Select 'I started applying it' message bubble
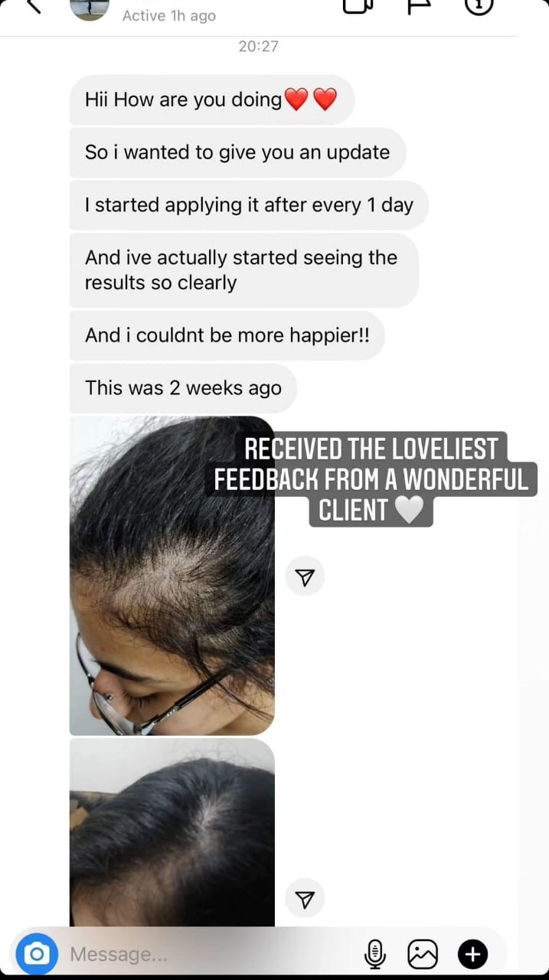 [x=249, y=205]
